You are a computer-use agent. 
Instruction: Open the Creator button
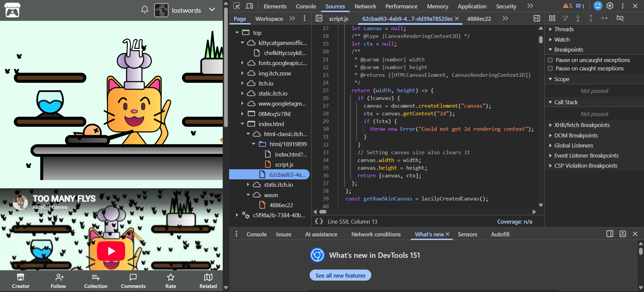pyautogui.click(x=21, y=281)
